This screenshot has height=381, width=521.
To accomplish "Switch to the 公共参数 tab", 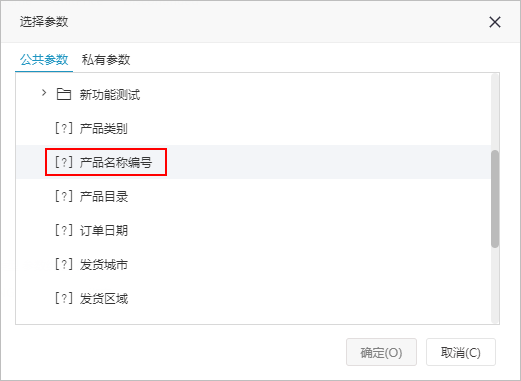I will pyautogui.click(x=44, y=60).
